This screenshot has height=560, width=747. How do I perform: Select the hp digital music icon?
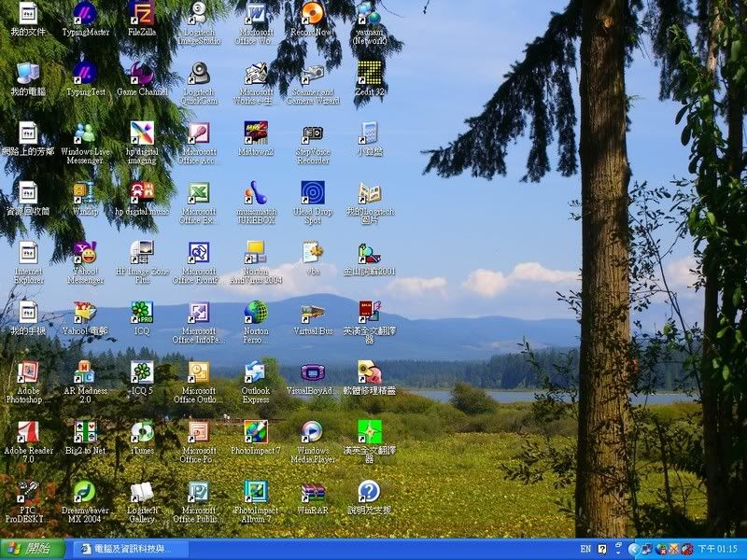[x=142, y=192]
